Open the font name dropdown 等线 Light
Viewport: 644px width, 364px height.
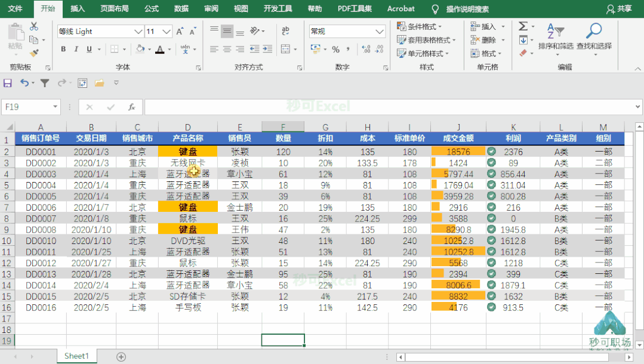[138, 31]
